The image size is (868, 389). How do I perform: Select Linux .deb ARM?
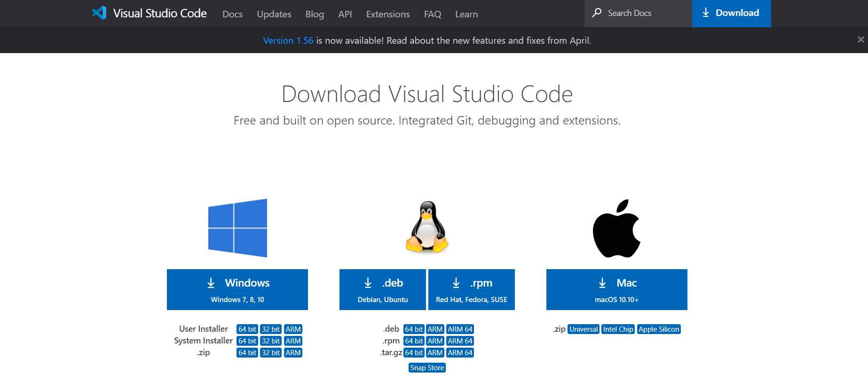435,329
